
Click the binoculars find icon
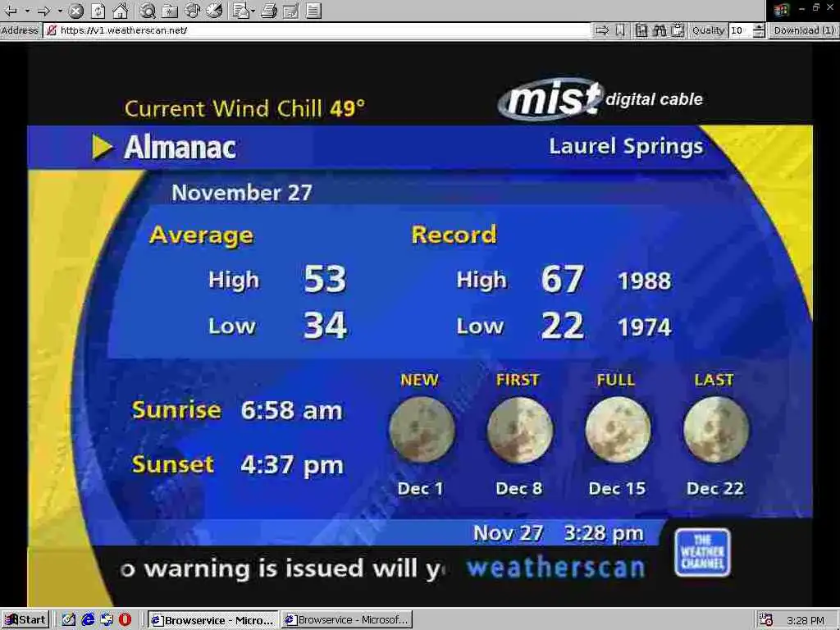coord(660,30)
